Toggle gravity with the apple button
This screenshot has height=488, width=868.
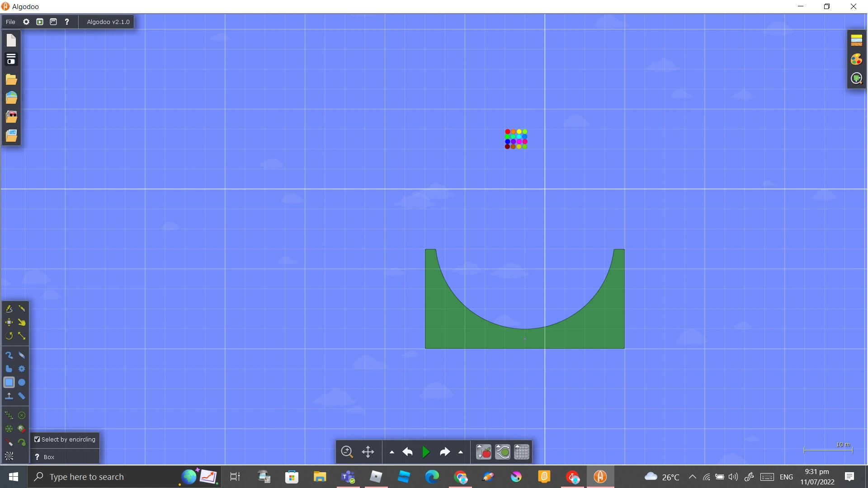484,452
